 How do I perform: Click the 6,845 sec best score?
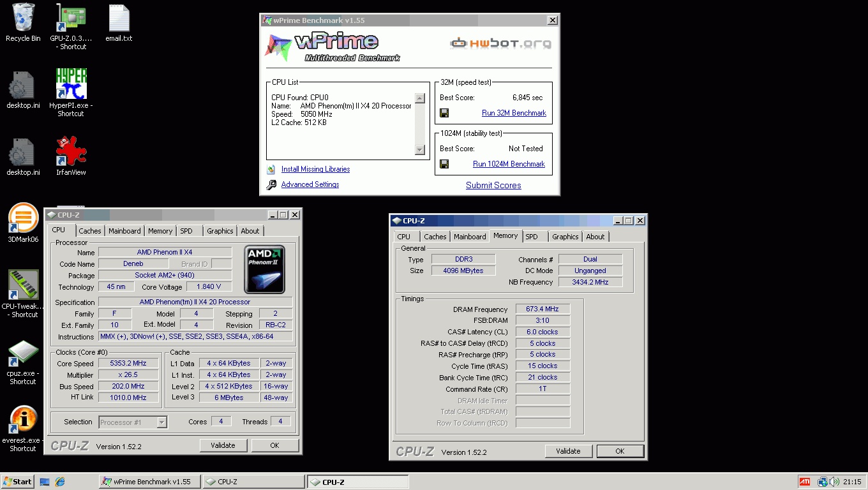[x=527, y=98]
